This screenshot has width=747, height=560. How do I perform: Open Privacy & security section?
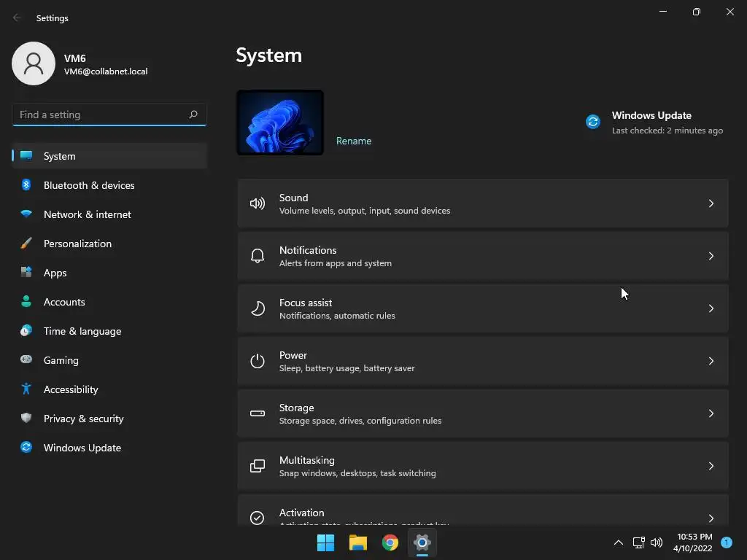tap(109, 418)
